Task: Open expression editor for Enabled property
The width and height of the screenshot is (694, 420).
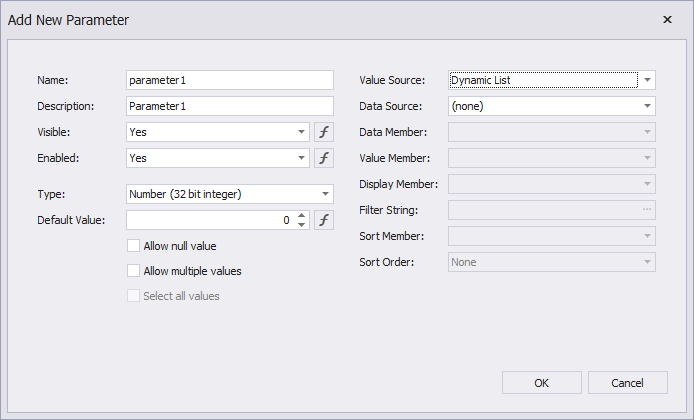Action: coord(324,158)
